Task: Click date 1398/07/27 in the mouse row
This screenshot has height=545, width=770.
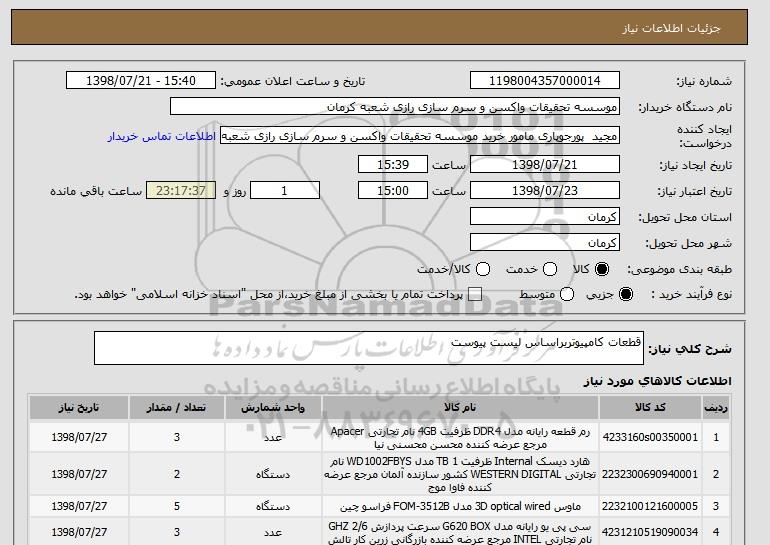Action: [79, 506]
